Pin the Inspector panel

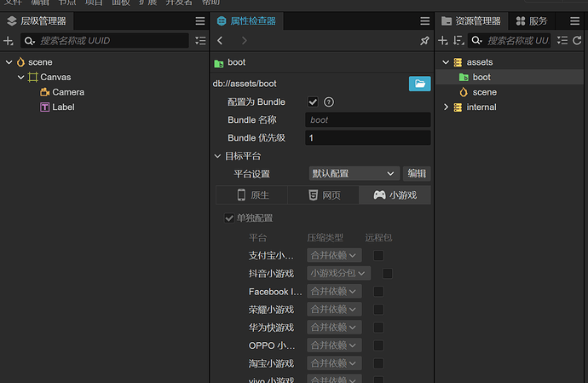(x=424, y=40)
